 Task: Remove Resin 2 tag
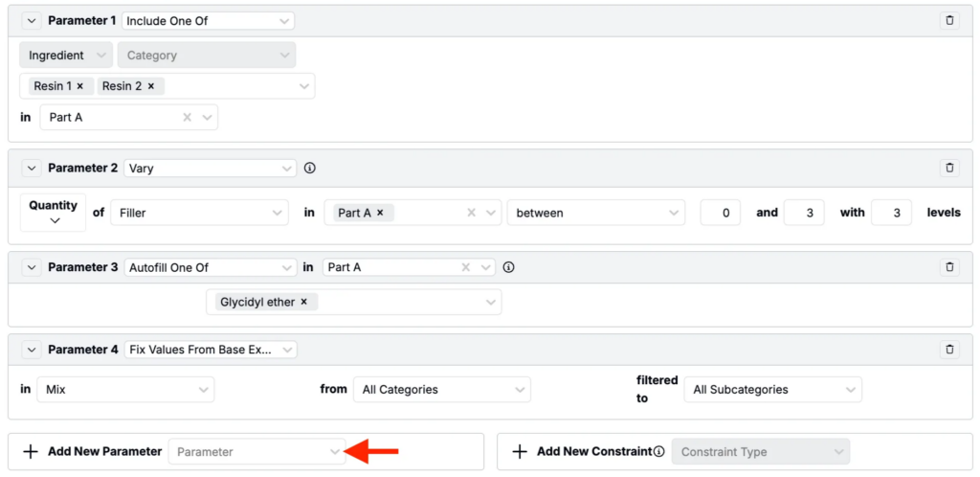click(x=151, y=86)
